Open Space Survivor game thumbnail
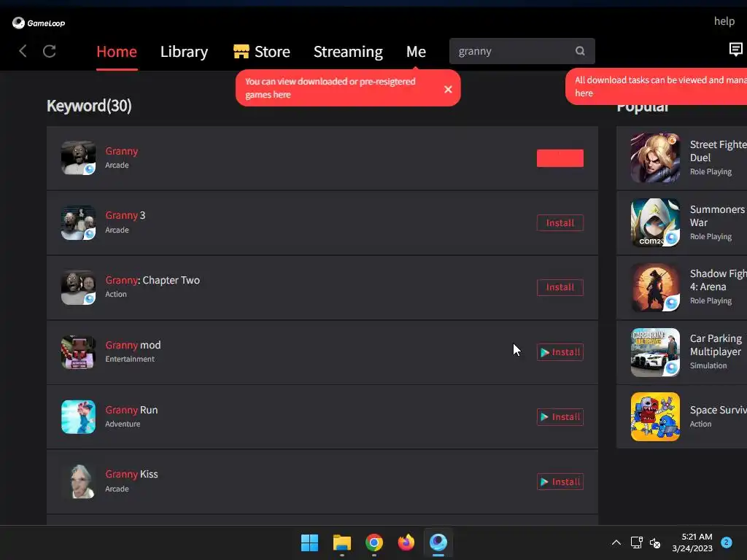Viewport: 747px width, 560px height. [656, 416]
